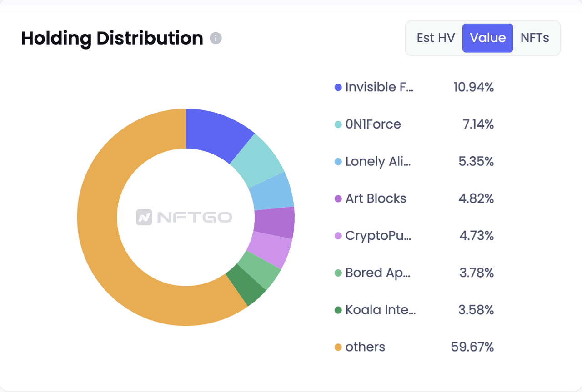Image resolution: width=582 pixels, height=392 pixels.
Task: Select the Art Blocks legend label
Action: point(376,198)
